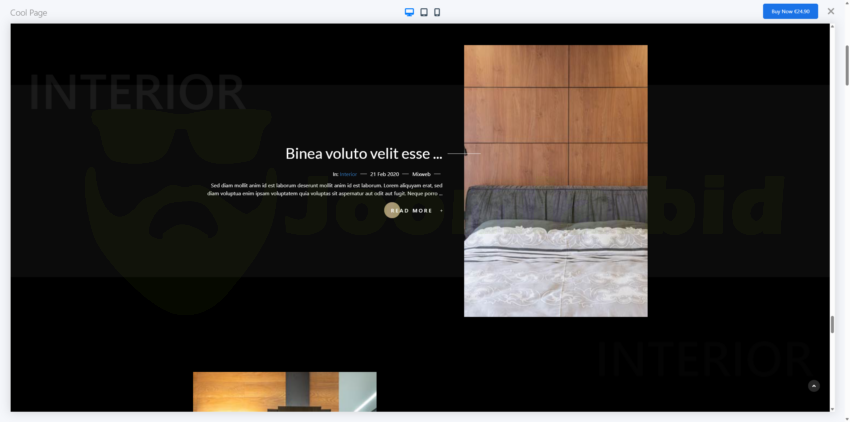Open the post titled Binea voluto velit esse
The height and width of the screenshot is (422, 850).
point(363,154)
